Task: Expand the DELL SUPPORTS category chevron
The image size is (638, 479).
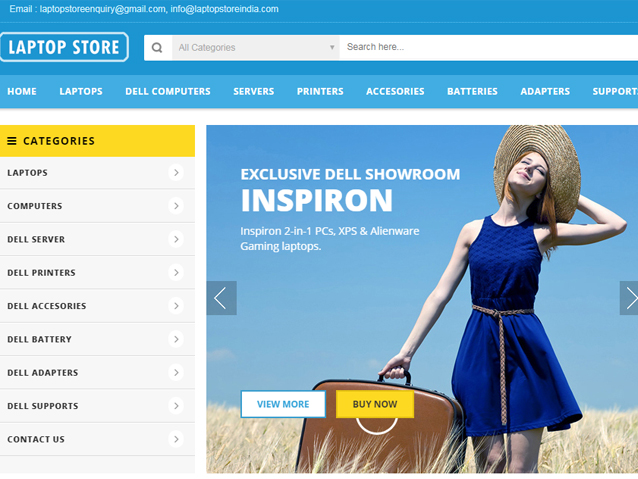Action: (176, 406)
